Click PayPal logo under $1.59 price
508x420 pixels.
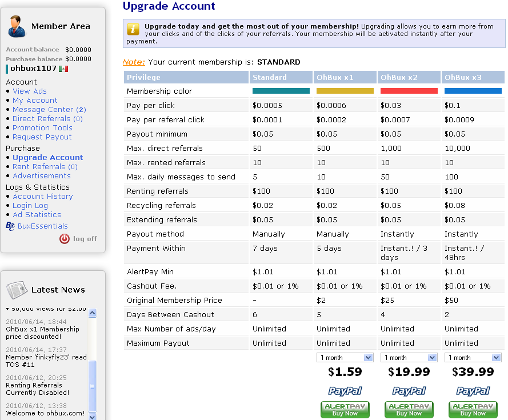(x=345, y=391)
